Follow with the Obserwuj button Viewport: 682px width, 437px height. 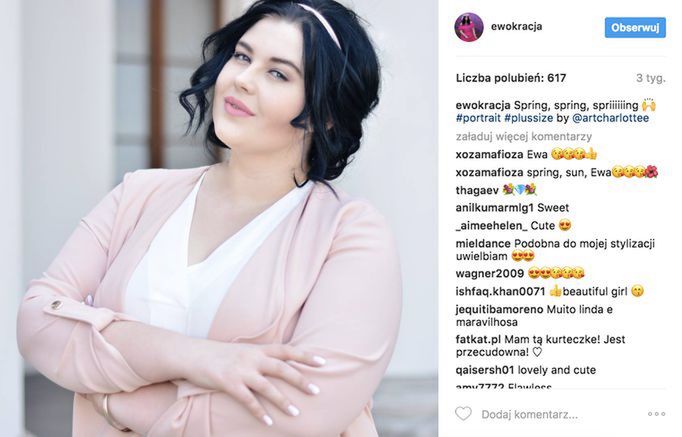(x=635, y=27)
